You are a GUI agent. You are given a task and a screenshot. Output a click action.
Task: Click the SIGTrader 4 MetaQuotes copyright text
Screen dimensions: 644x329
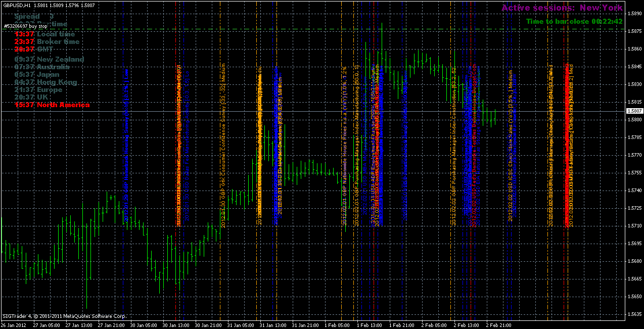tap(64, 316)
